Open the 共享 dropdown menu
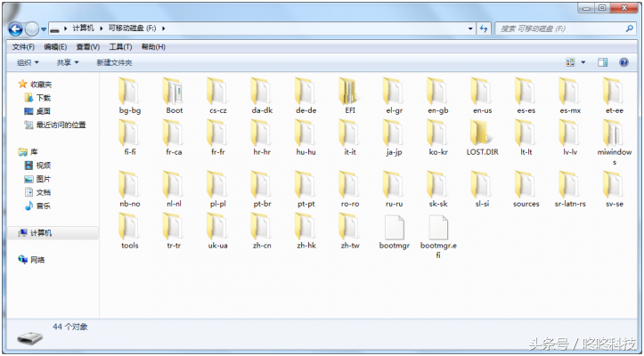 (68, 62)
